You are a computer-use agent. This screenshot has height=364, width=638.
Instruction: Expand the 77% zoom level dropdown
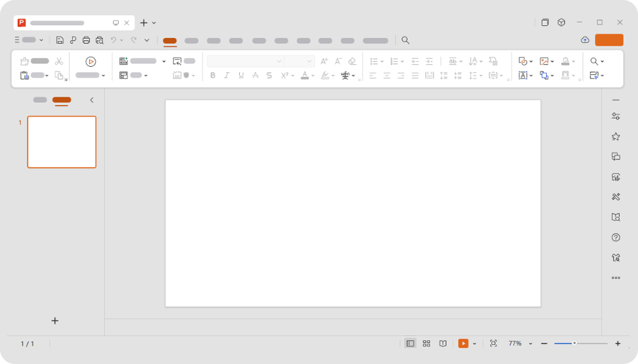pos(530,344)
